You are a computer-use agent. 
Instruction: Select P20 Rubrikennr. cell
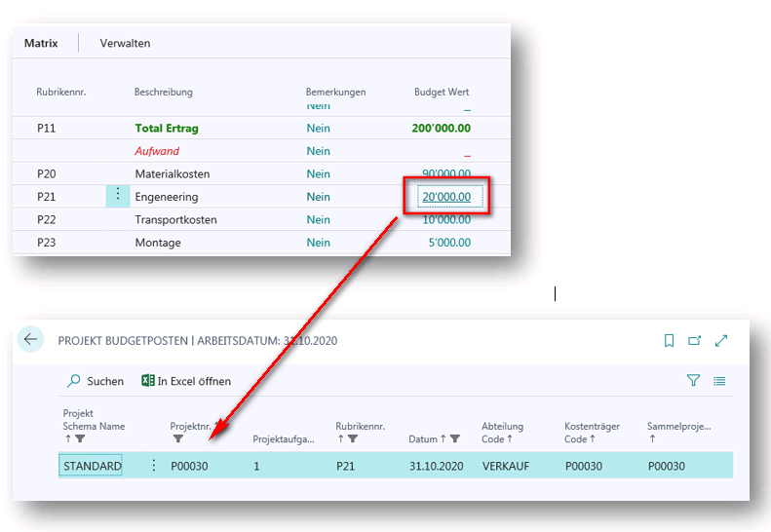[46, 174]
